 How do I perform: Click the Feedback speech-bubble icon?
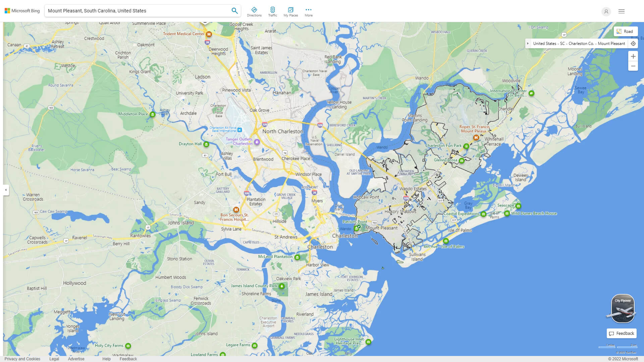coord(612,334)
